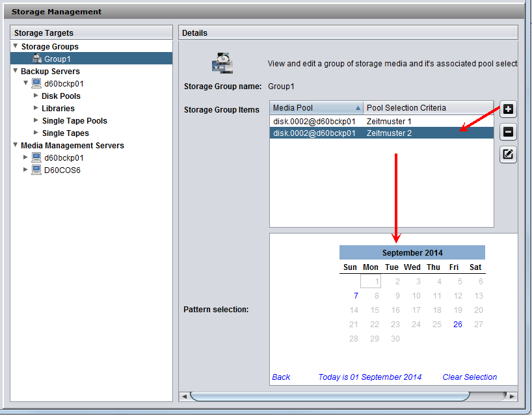The image size is (532, 415).
Task: Expand the Libraries node
Action: pyautogui.click(x=36, y=108)
